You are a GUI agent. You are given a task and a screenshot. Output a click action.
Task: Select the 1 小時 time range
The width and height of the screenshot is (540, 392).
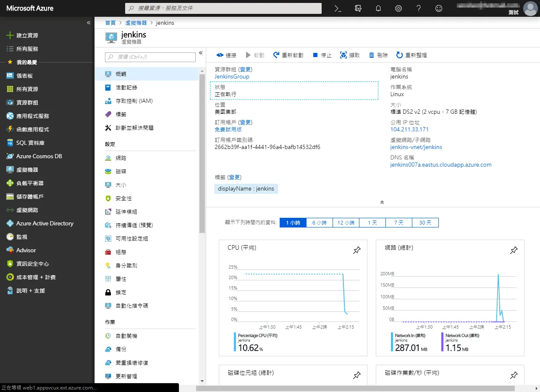[293, 223]
